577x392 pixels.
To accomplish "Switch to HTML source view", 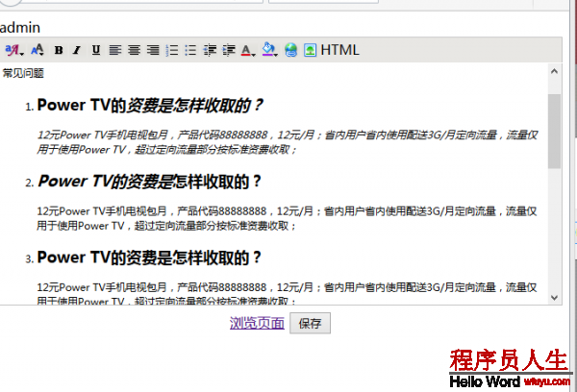I will click(x=339, y=50).
